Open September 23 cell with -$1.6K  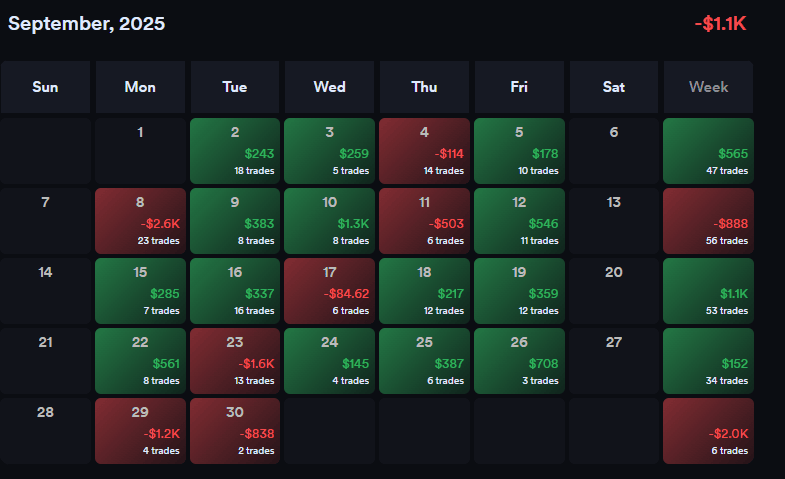click(x=235, y=361)
